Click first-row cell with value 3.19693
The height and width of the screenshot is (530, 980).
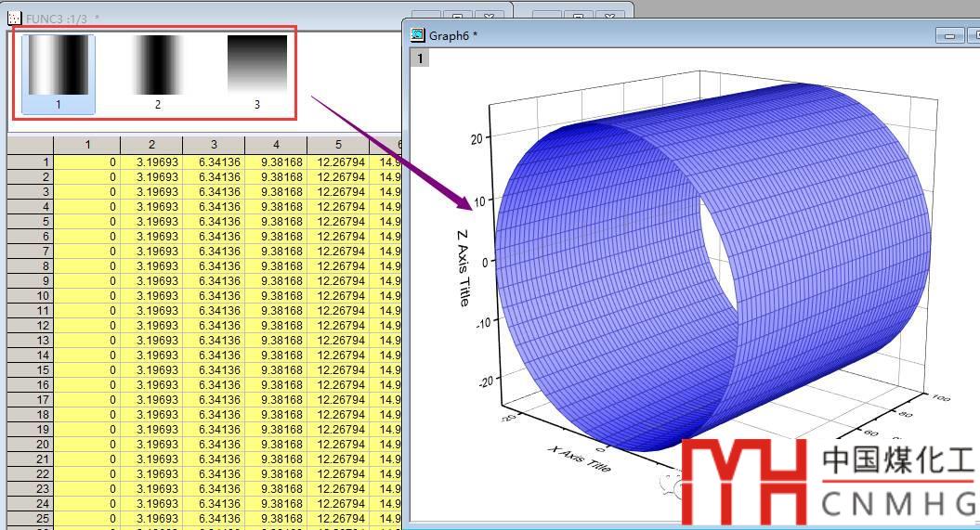pyautogui.click(x=151, y=162)
